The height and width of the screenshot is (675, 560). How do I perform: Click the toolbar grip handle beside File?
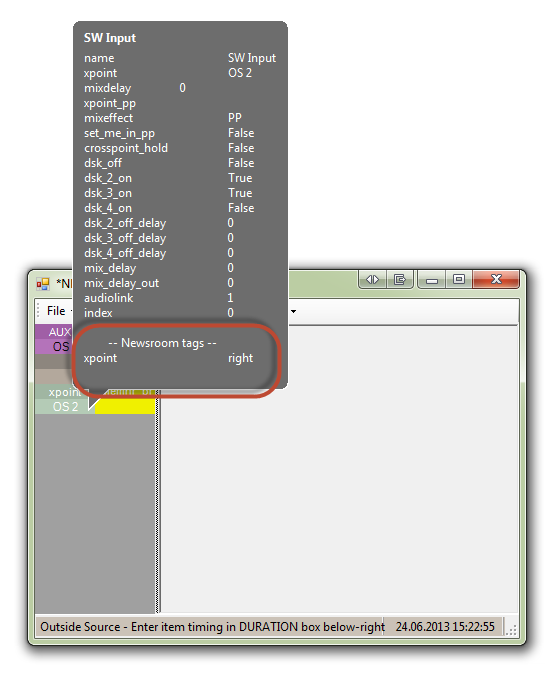[38, 311]
